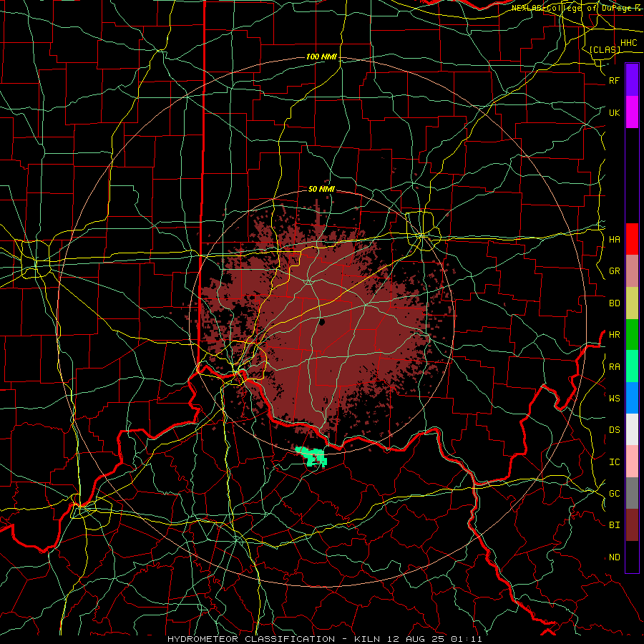644x644 pixels.
Task: Click the "IC" legend label text
Action: click(x=614, y=462)
